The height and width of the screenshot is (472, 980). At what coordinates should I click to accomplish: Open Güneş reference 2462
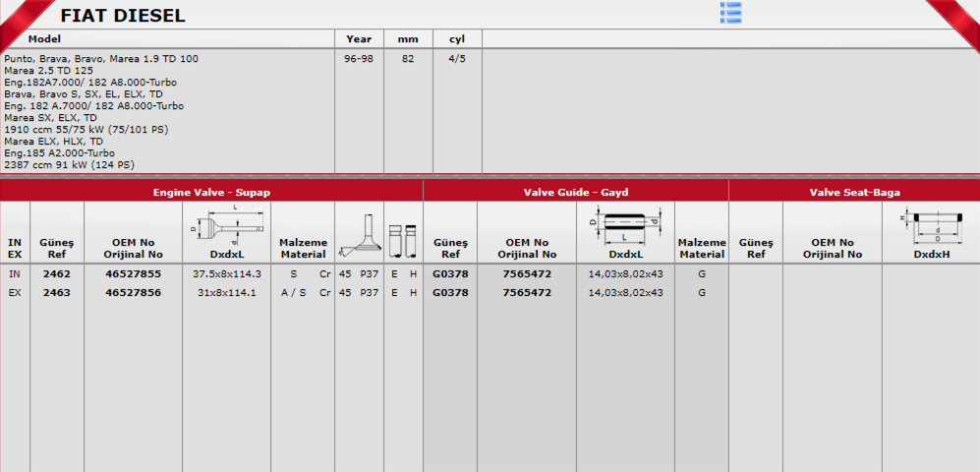[x=57, y=274]
